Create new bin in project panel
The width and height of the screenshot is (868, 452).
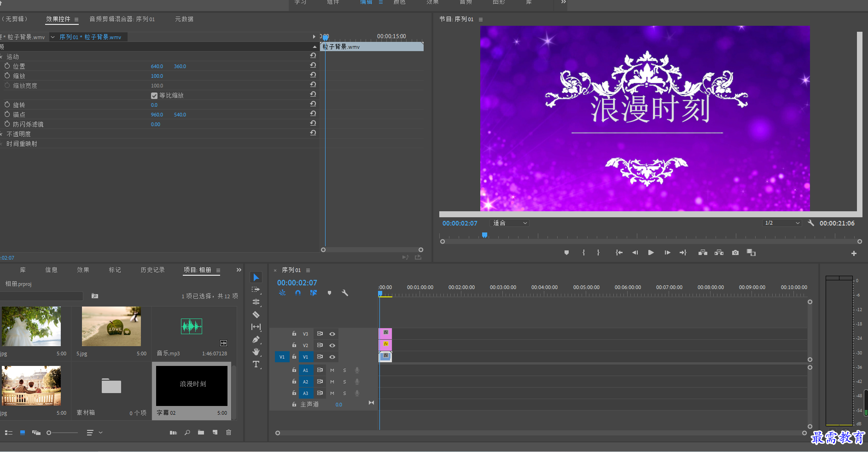tap(201, 433)
